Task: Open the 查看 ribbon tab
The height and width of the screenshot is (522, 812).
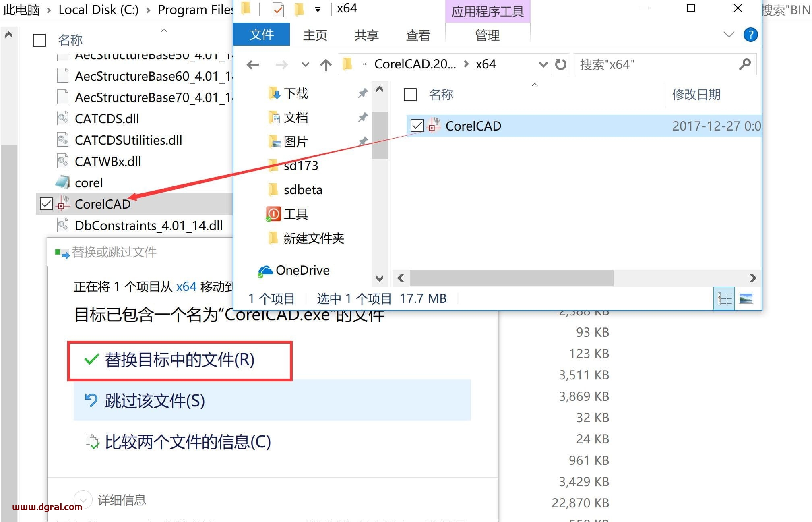Action: coord(418,35)
